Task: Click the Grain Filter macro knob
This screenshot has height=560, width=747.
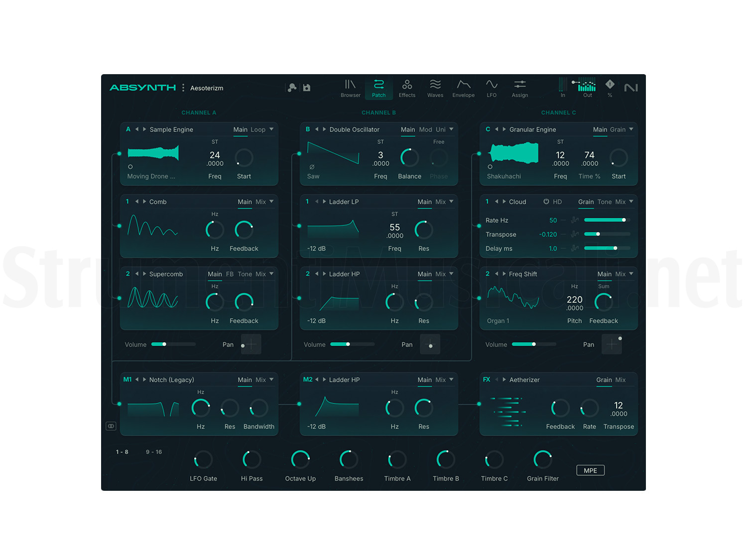Action: pyautogui.click(x=543, y=459)
